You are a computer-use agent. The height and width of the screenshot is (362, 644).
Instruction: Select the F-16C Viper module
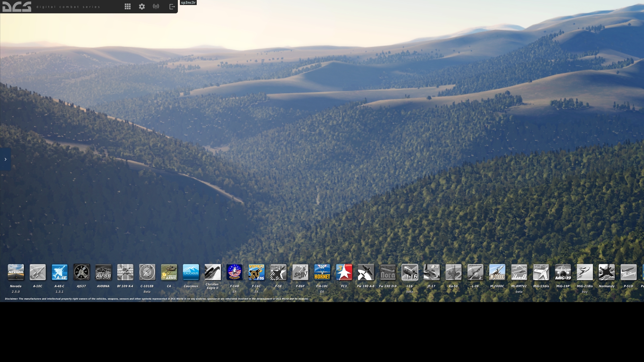[256, 272]
